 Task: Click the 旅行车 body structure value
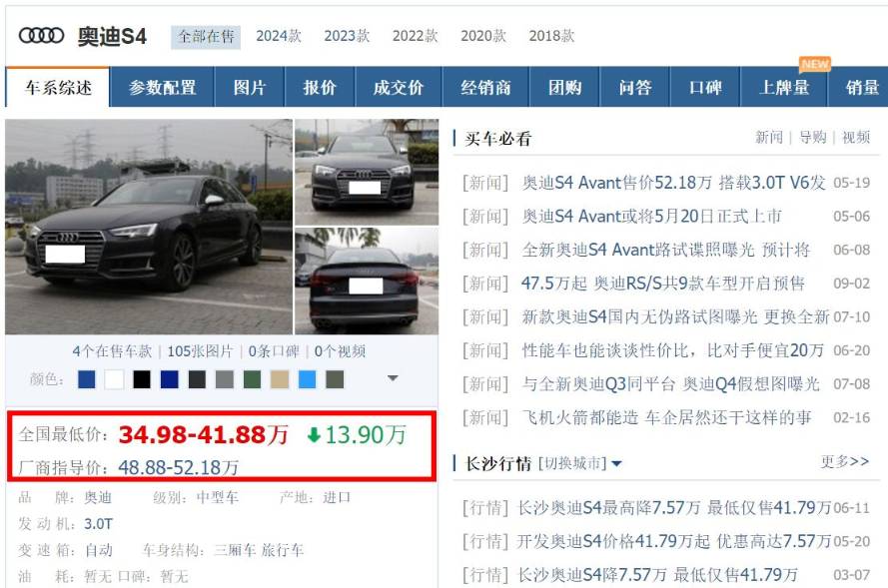pos(283,550)
